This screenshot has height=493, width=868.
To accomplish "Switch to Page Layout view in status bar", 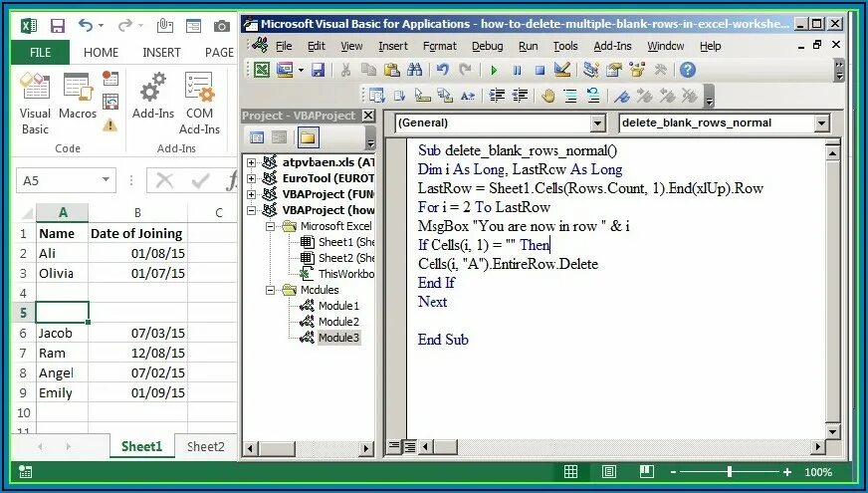I will pyautogui.click(x=609, y=472).
